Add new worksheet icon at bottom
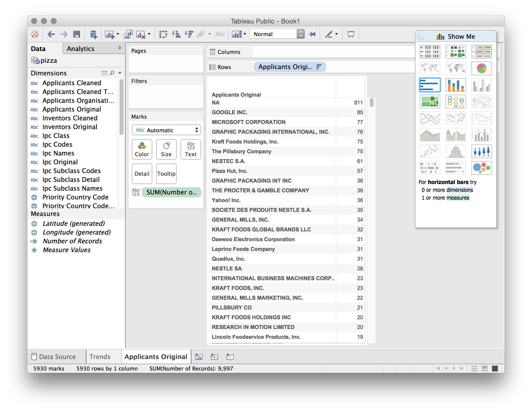Image resolution: width=532 pixels, height=412 pixels. tap(199, 357)
